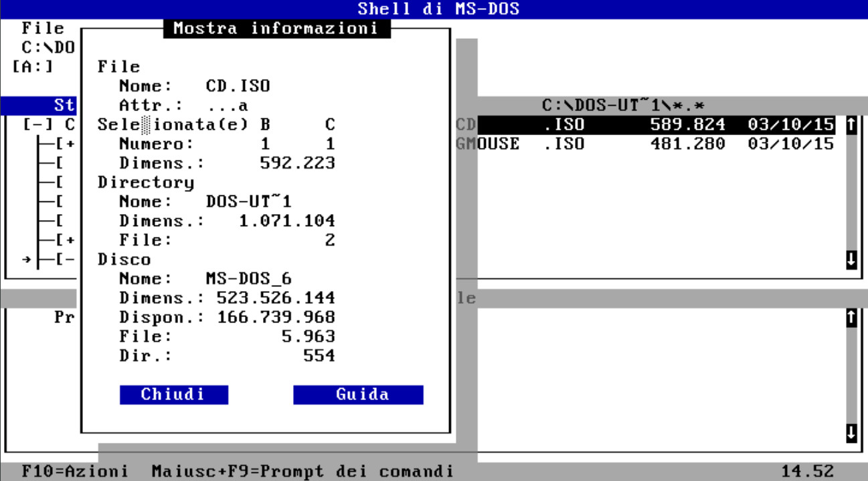Click the file name CD.ISO in dialog
Screen dimensions: 868x481
238,86
